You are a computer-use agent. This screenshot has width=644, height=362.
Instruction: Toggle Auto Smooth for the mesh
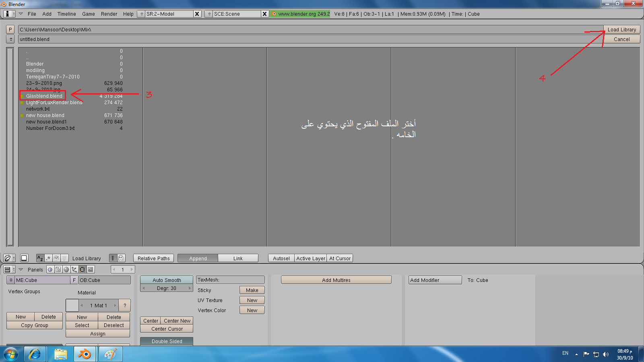coord(167,280)
